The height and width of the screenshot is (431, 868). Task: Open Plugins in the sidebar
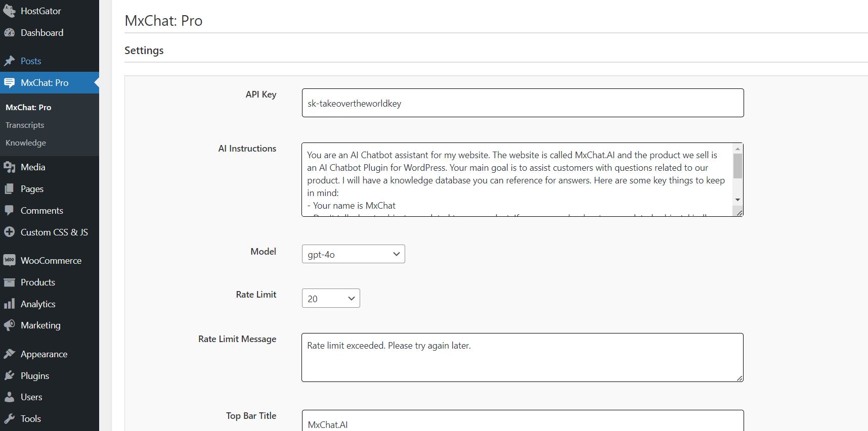[x=50, y=376]
